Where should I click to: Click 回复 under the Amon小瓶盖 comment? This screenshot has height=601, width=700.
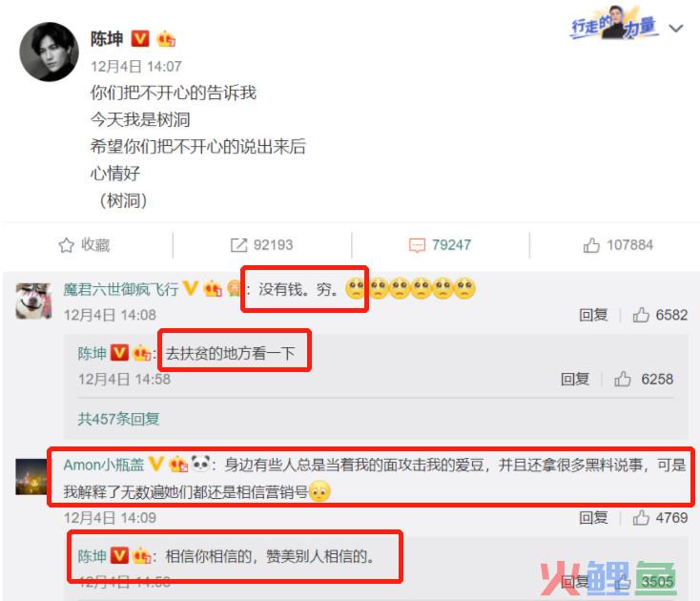(x=593, y=517)
